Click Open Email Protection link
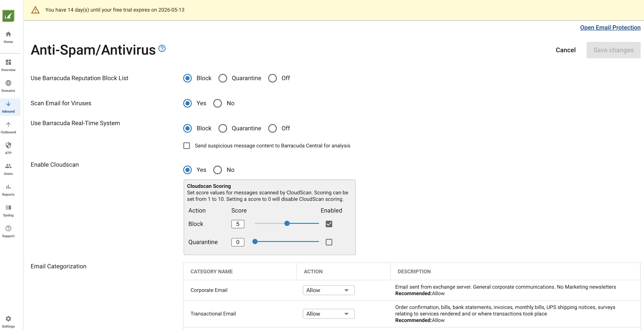The image size is (644, 330). pyautogui.click(x=610, y=27)
